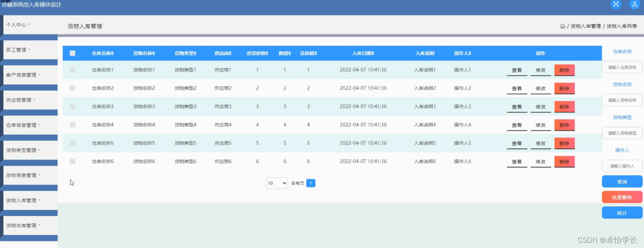Expand the 货物入库管理 sidebar menu
The image size is (644, 248).
point(30,200)
